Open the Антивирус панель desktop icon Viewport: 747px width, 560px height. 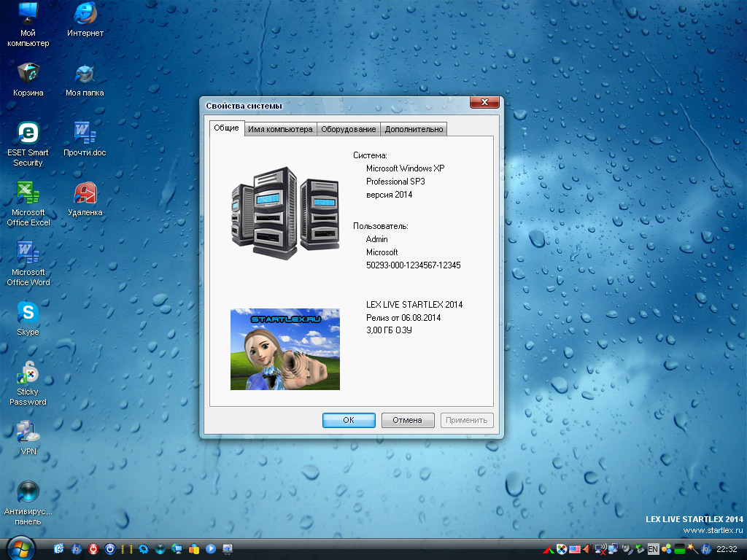[x=28, y=503]
